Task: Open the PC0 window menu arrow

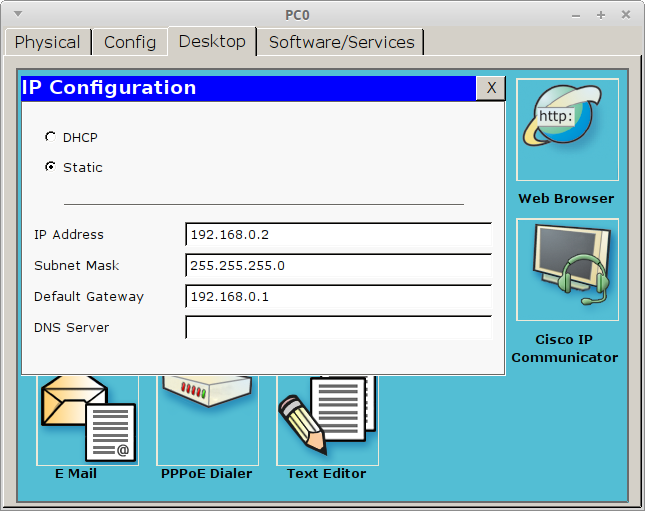Action: (18, 14)
